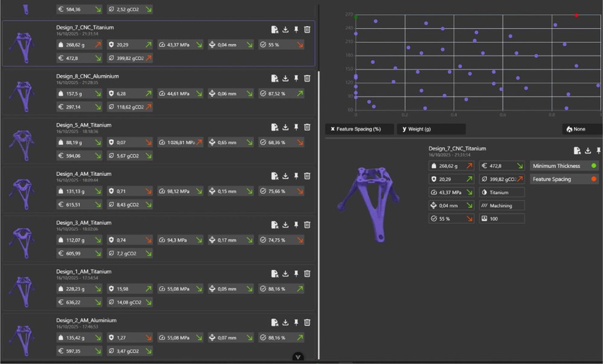Screen dimensions: 603x364
Task: Click the 399,82 gCO2 emissions value
Action: click(x=503, y=178)
